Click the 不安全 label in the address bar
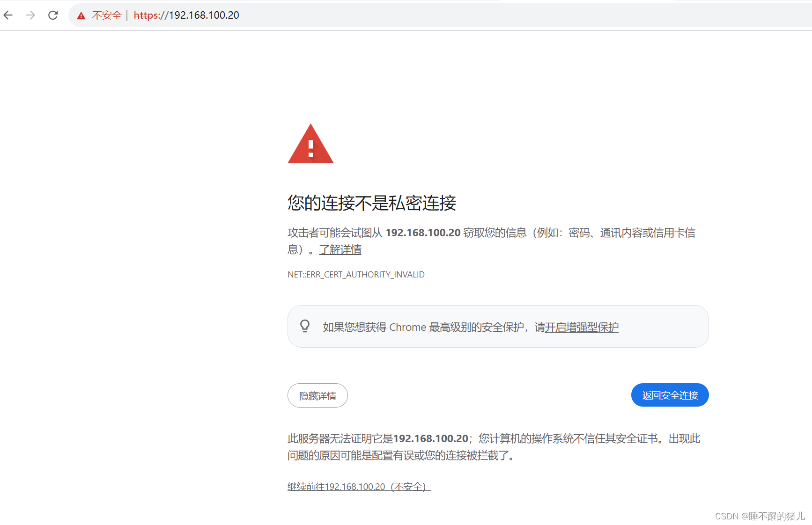The image size is (812, 525). point(107,15)
